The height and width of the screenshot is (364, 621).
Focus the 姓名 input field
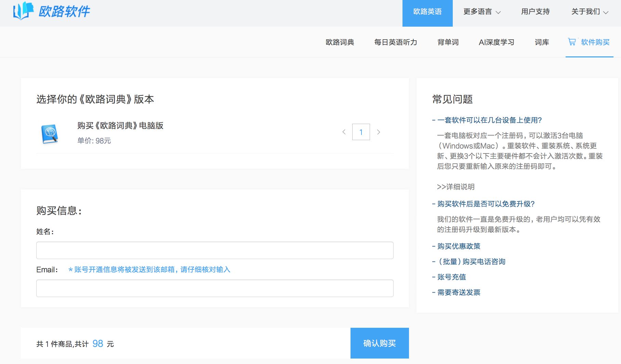pyautogui.click(x=215, y=250)
